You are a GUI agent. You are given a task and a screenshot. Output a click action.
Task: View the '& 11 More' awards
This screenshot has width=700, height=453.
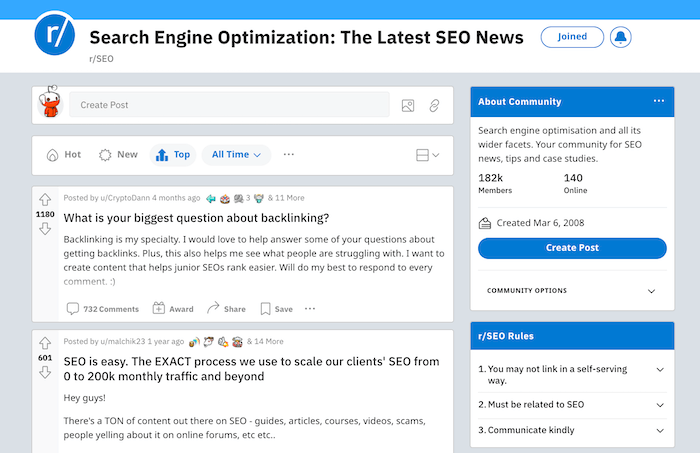(286, 198)
